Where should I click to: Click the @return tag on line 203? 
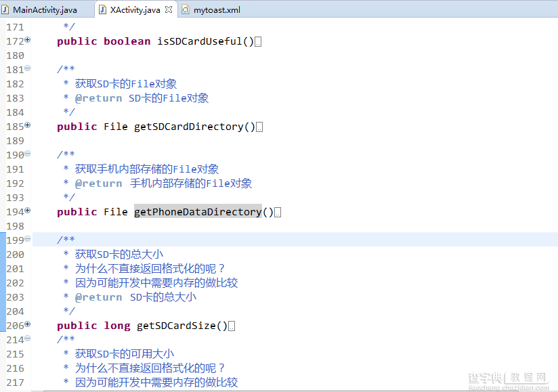pyautogui.click(x=99, y=297)
